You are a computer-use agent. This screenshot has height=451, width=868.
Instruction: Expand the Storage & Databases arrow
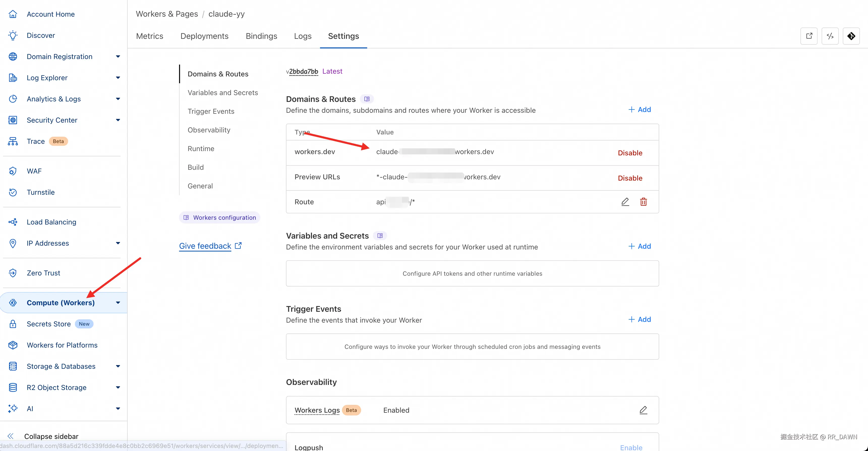point(118,367)
